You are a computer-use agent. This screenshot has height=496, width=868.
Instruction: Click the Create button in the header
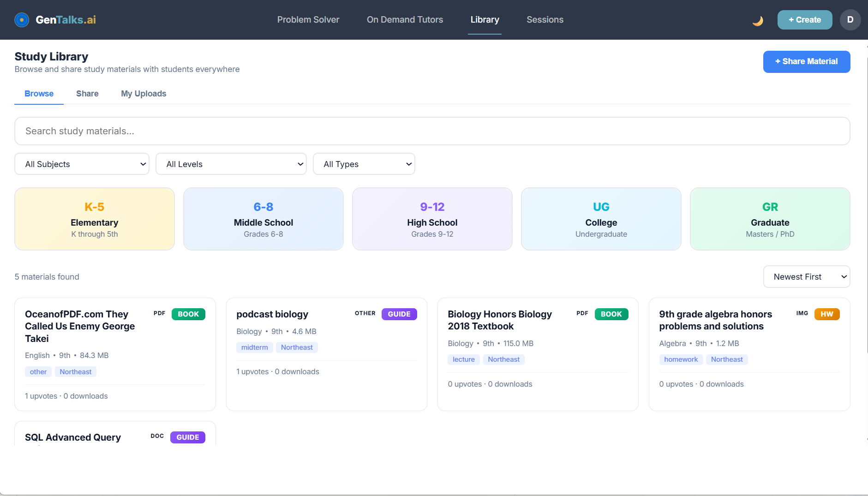pos(805,20)
